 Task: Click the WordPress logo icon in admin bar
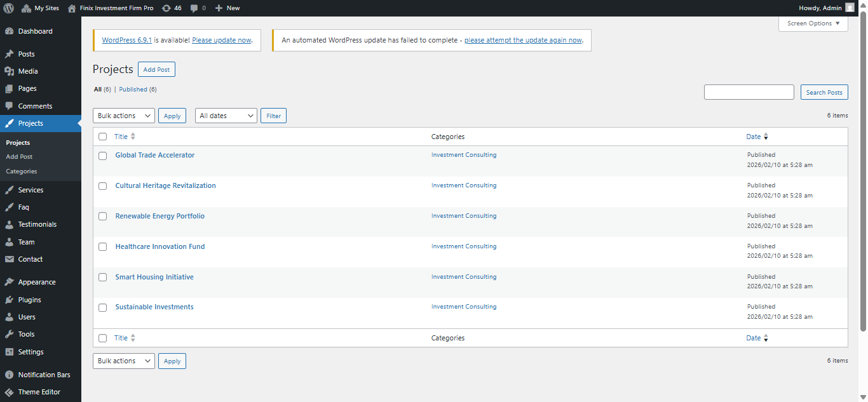click(8, 8)
